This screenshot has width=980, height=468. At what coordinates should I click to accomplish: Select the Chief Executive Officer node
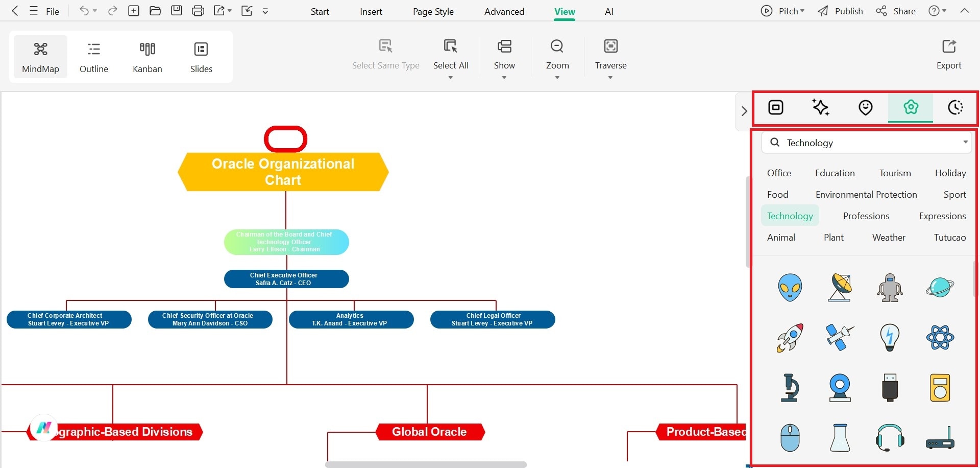(286, 279)
